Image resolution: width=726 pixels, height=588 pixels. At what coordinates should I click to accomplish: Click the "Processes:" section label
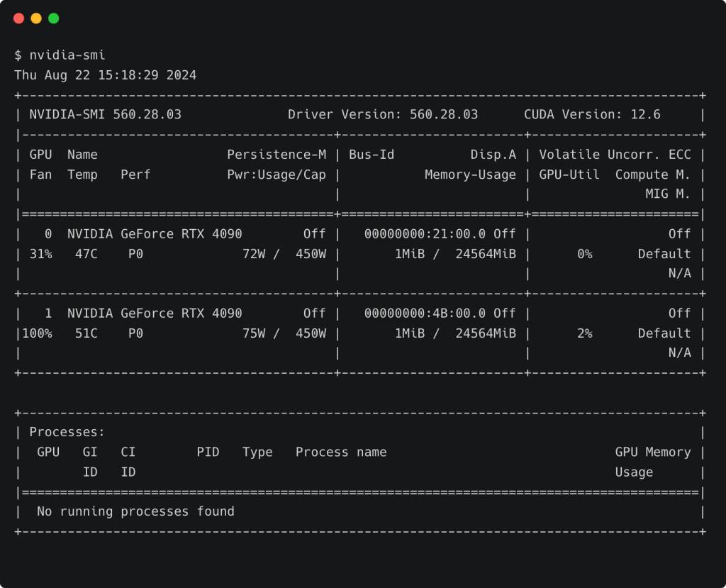67,432
